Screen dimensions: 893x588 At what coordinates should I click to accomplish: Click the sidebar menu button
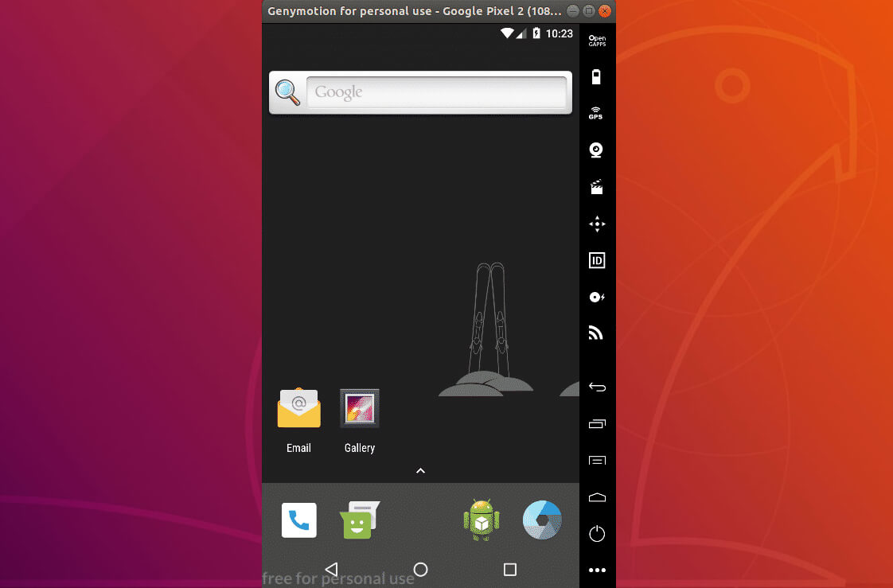tap(597, 460)
